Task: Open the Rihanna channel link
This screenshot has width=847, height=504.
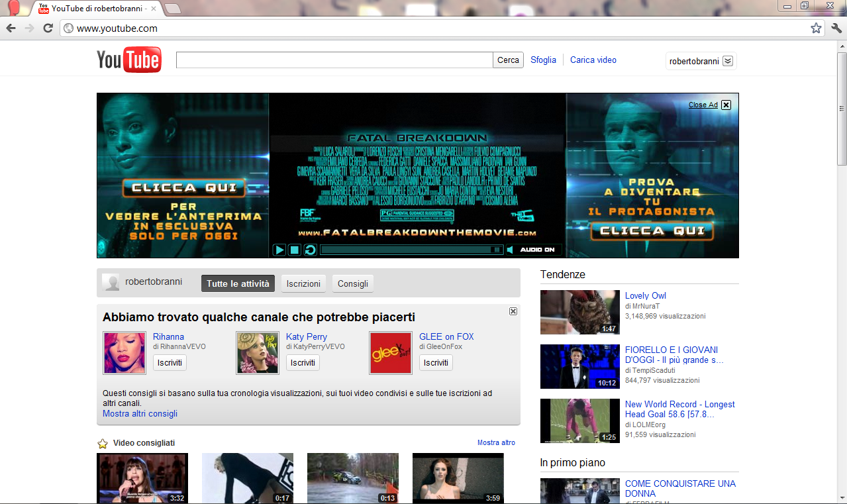Action: (168, 336)
